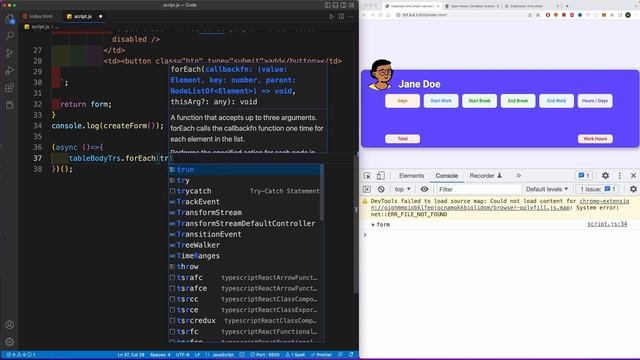
Task: Toggle primary sidebar layout icon in title bar
Action: pos(327,5)
